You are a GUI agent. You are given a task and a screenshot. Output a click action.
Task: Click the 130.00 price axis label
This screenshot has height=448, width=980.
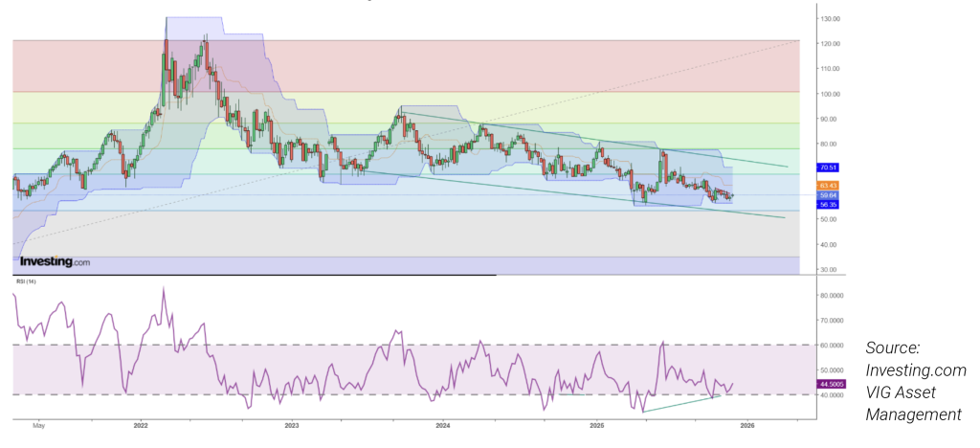pyautogui.click(x=830, y=18)
